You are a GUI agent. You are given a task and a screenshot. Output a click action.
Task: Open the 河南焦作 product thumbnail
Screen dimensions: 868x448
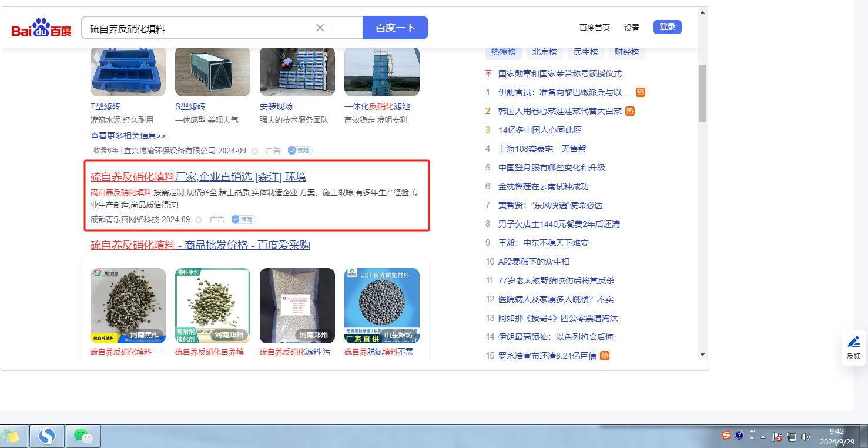[x=128, y=306]
